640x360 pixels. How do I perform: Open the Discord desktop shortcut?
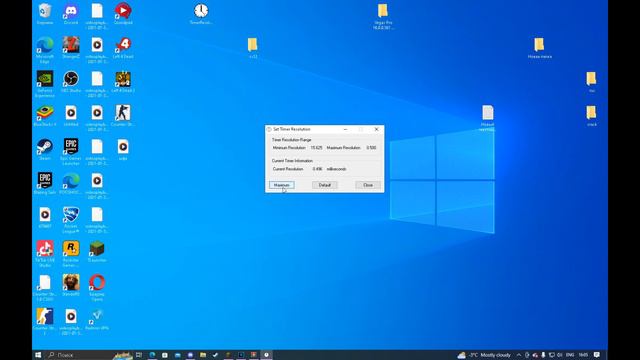(x=71, y=13)
